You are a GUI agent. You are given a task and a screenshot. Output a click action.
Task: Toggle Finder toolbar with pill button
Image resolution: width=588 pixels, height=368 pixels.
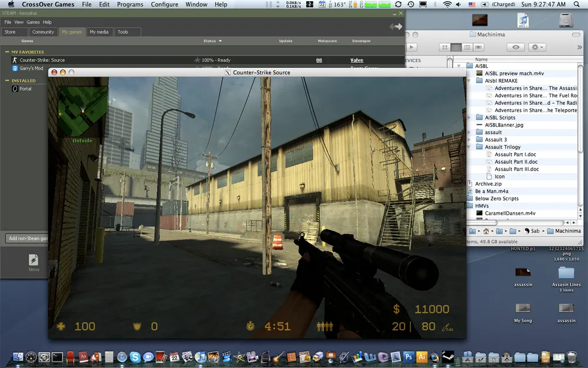tap(576, 35)
